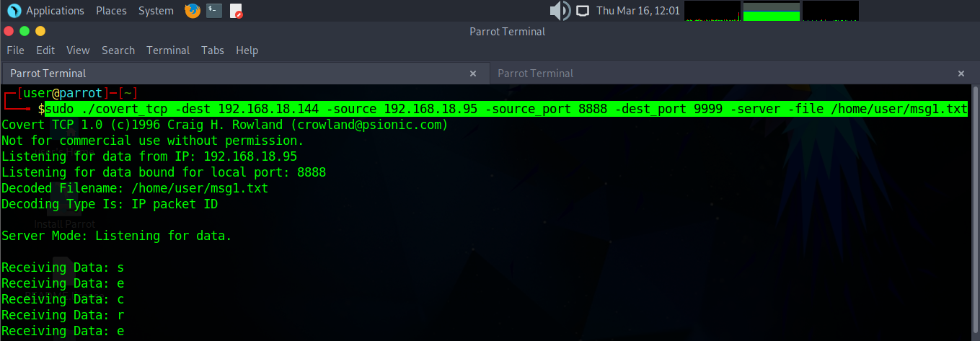Click the network display icon
This screenshot has width=980, height=341.
[583, 11]
